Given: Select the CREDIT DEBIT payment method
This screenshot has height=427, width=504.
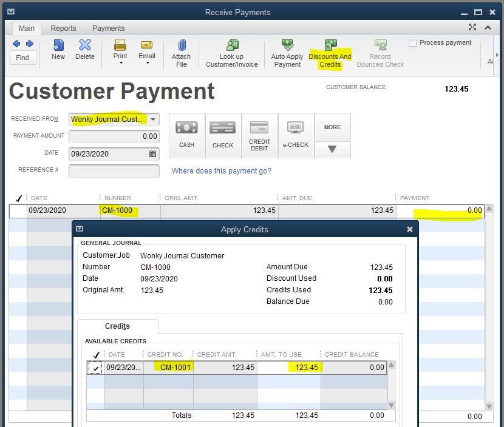Looking at the screenshot, I should (x=259, y=134).
